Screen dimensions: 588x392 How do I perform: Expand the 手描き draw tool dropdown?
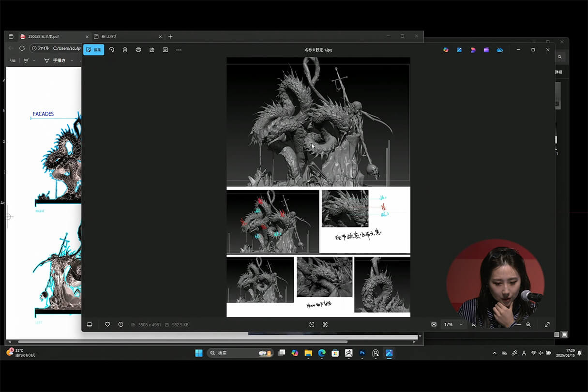[72, 60]
